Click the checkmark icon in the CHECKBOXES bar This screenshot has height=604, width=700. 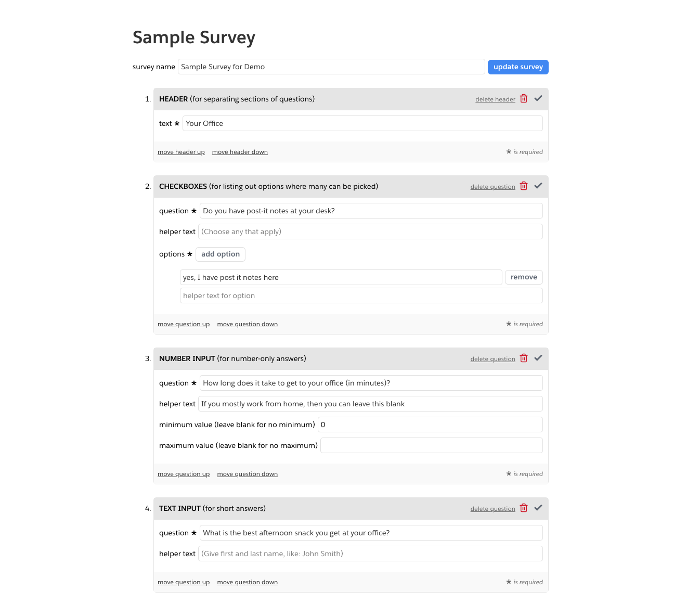pyautogui.click(x=538, y=185)
